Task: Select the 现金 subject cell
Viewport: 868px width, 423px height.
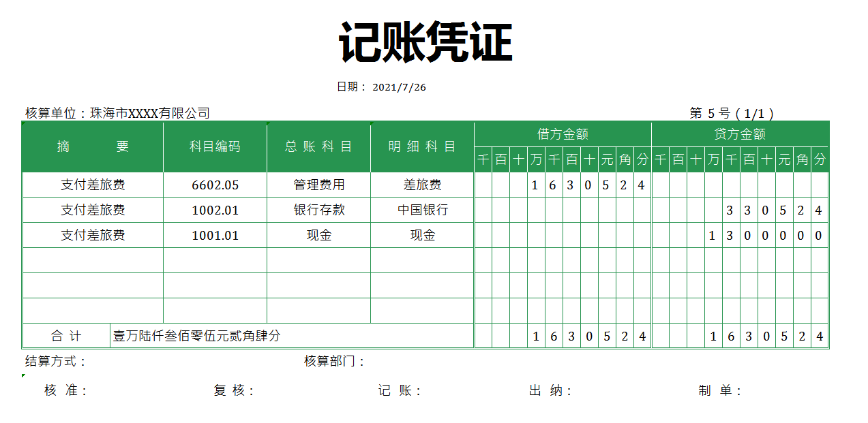Action: tap(318, 234)
